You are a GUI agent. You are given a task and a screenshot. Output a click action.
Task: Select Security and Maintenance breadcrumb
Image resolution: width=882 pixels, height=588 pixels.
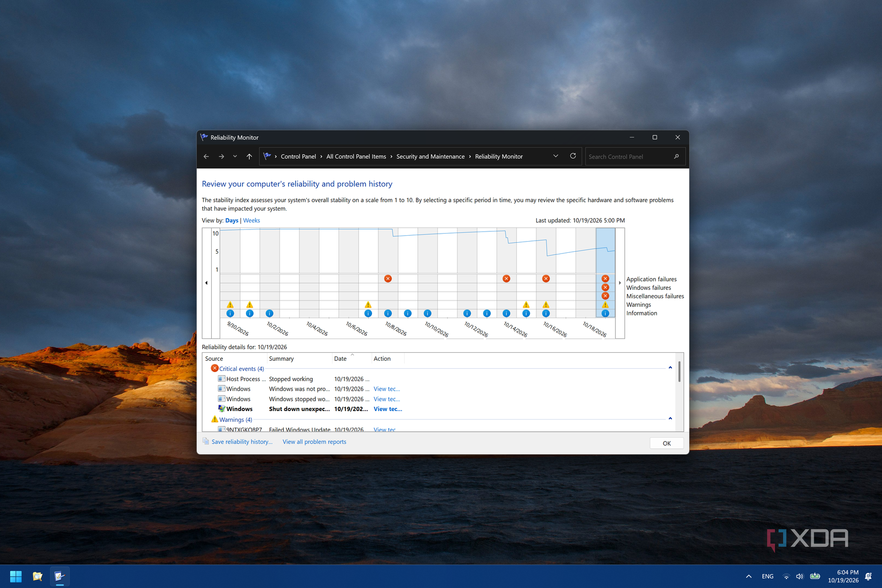pyautogui.click(x=430, y=157)
